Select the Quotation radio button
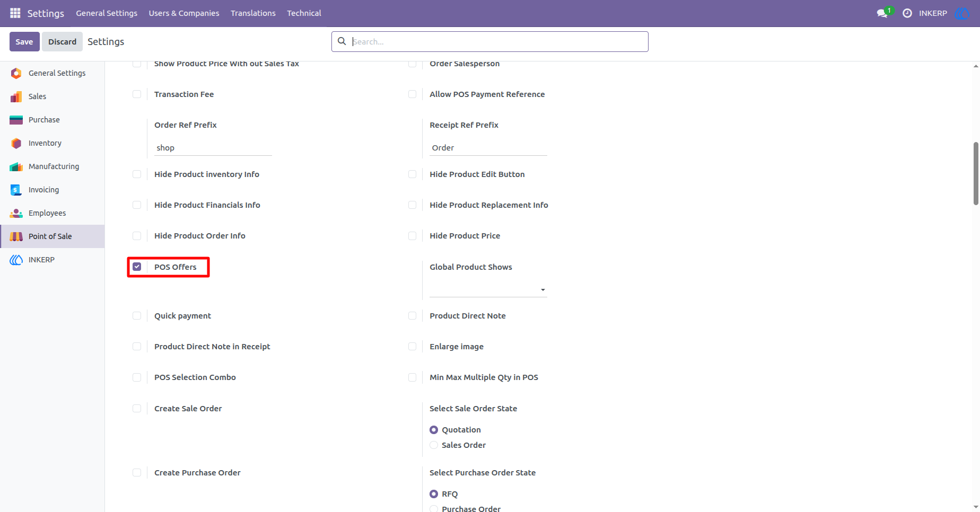 click(x=434, y=430)
